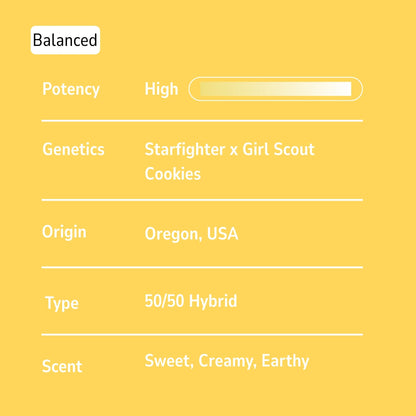Click the 50/50 Hybrid type value

(191, 301)
